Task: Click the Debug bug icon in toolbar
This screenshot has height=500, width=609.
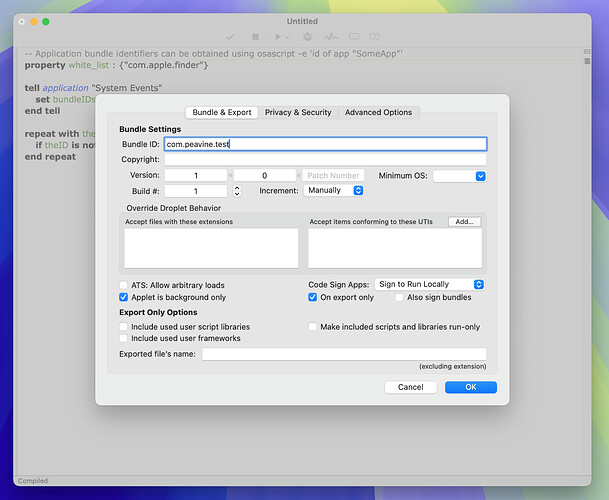Action: pyautogui.click(x=307, y=37)
